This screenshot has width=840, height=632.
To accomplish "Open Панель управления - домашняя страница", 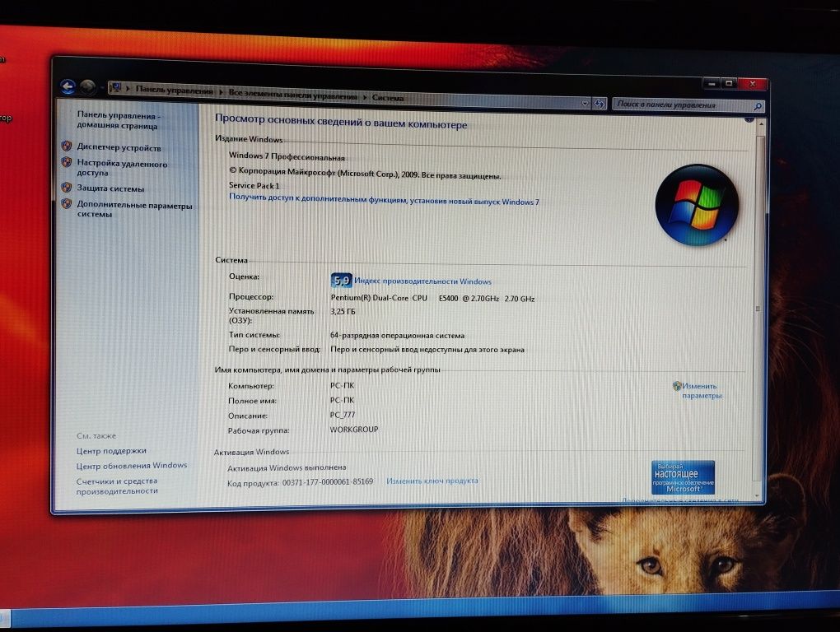I will point(119,120).
